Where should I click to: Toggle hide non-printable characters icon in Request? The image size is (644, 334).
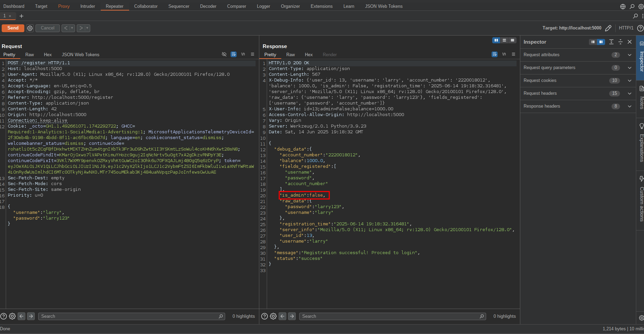pyautogui.click(x=224, y=54)
